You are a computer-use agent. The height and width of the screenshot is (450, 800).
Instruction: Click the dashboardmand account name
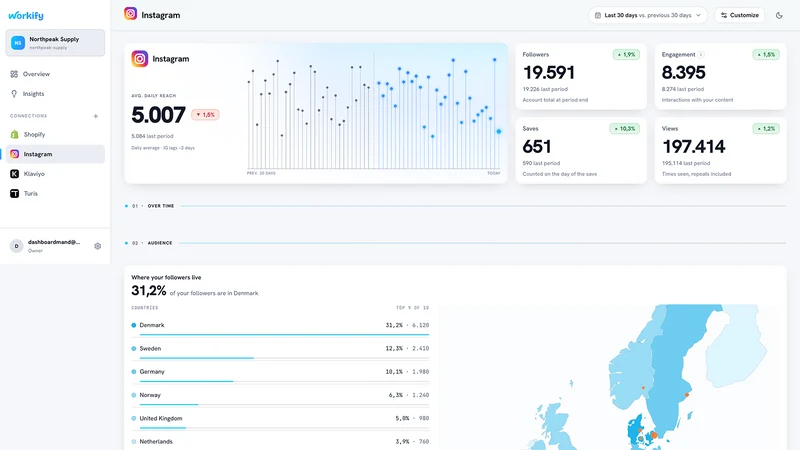[54, 242]
